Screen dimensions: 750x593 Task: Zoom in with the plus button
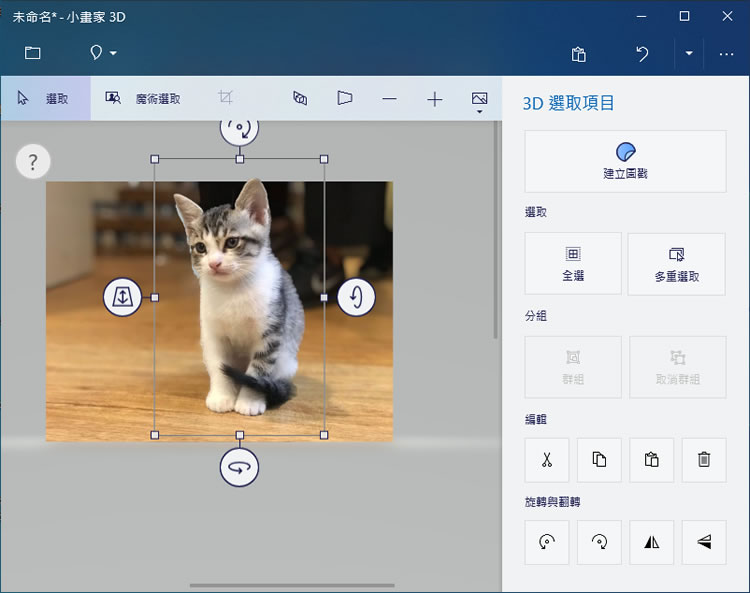[x=434, y=99]
